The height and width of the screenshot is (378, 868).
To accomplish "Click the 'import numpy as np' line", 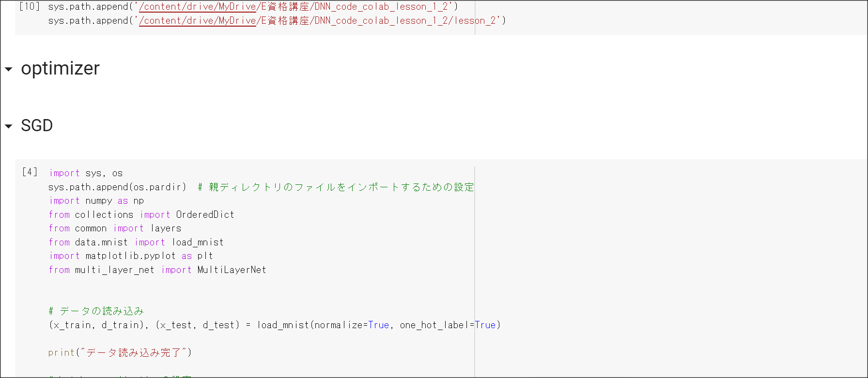I will 96,201.
